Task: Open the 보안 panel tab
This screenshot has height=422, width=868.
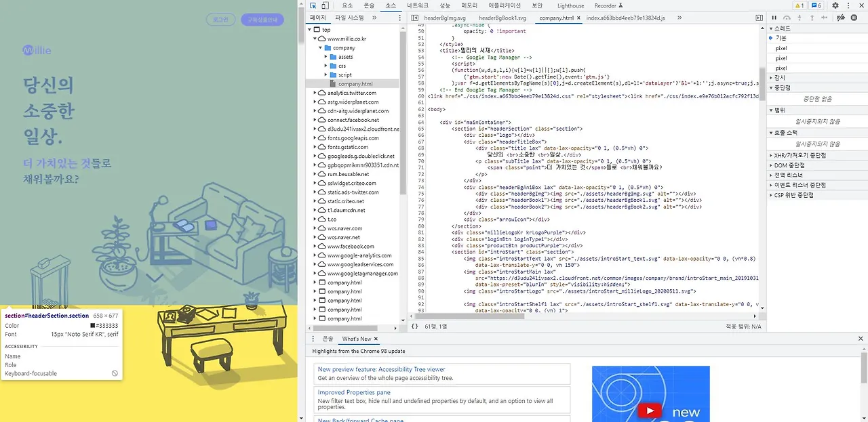Action: 537,5
